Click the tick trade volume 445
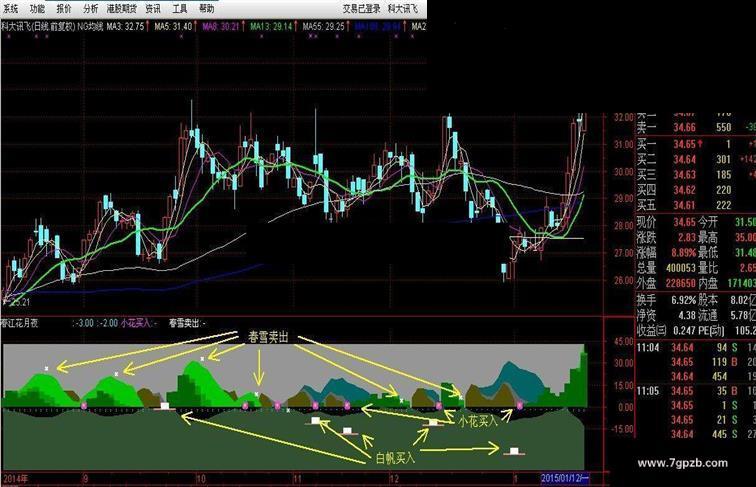Image resolution: width=756 pixels, height=487 pixels. (719, 434)
